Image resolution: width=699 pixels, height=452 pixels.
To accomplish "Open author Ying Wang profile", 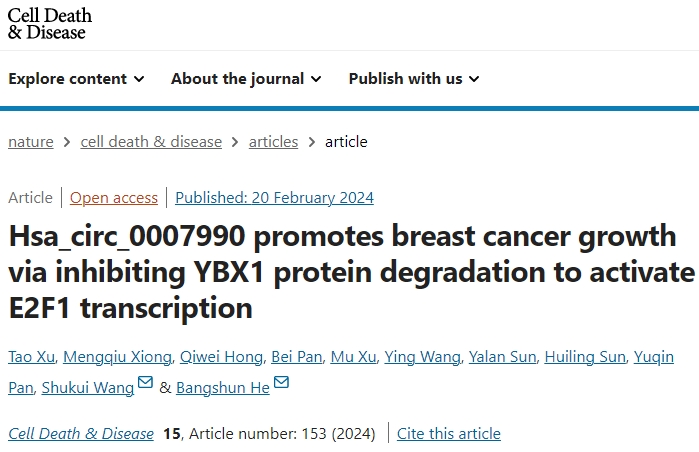I will [x=423, y=357].
